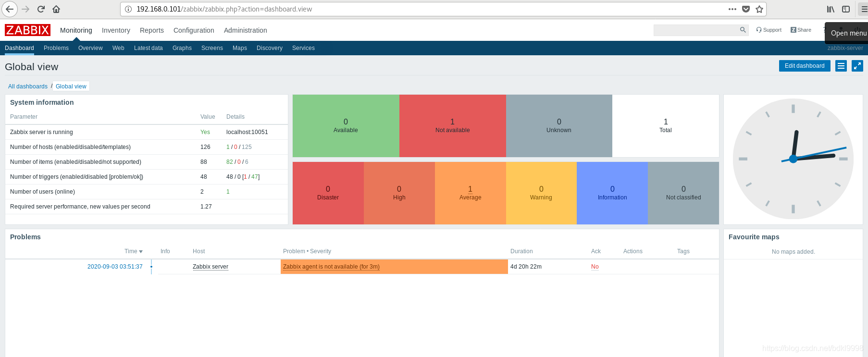The height and width of the screenshot is (357, 868).
Task: Go to the browser home icon
Action: click(56, 9)
